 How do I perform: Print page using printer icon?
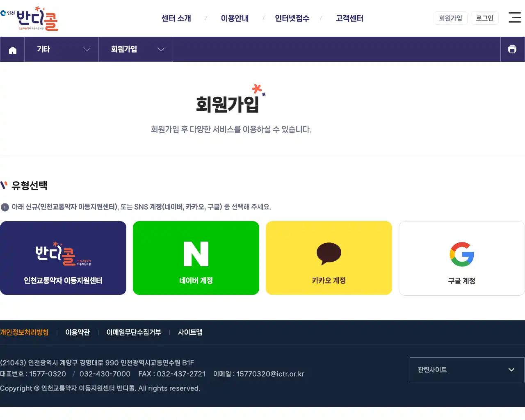coord(512,49)
